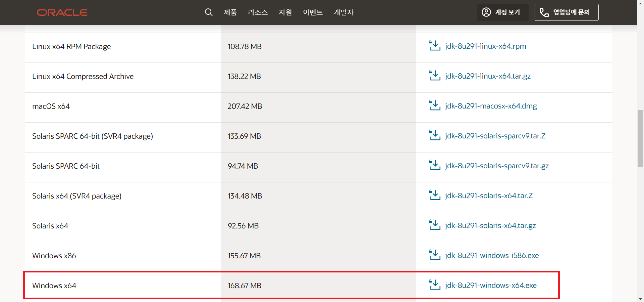Click the Oracle logo
This screenshot has height=302, width=644.
[62, 12]
